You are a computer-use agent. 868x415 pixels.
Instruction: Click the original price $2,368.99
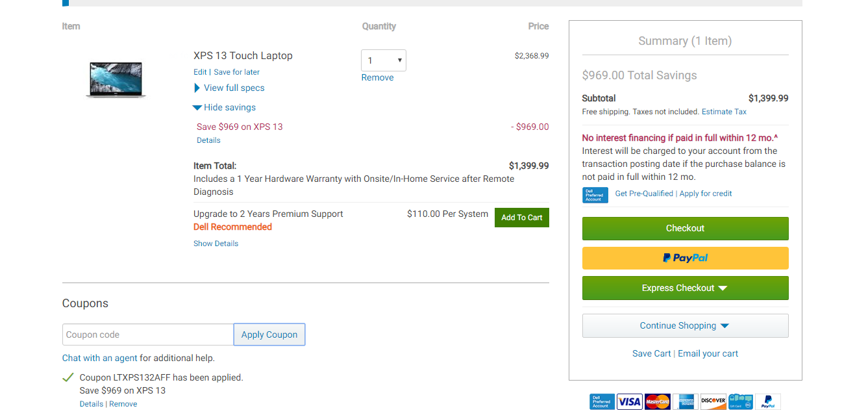point(532,56)
